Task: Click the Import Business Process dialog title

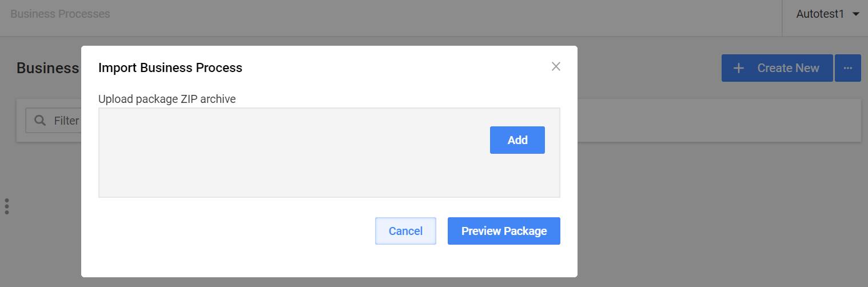Action: pos(170,67)
